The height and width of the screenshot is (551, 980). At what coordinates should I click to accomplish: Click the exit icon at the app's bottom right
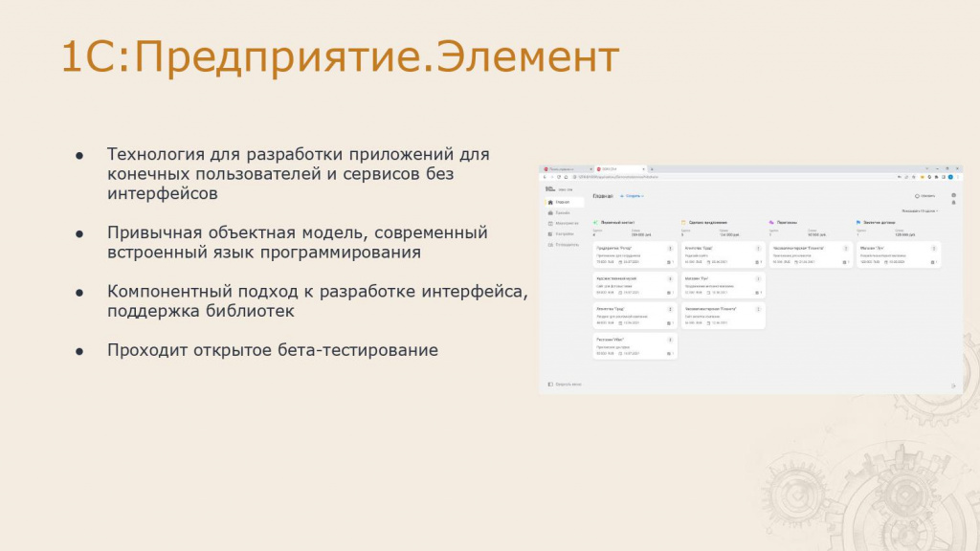click(954, 386)
